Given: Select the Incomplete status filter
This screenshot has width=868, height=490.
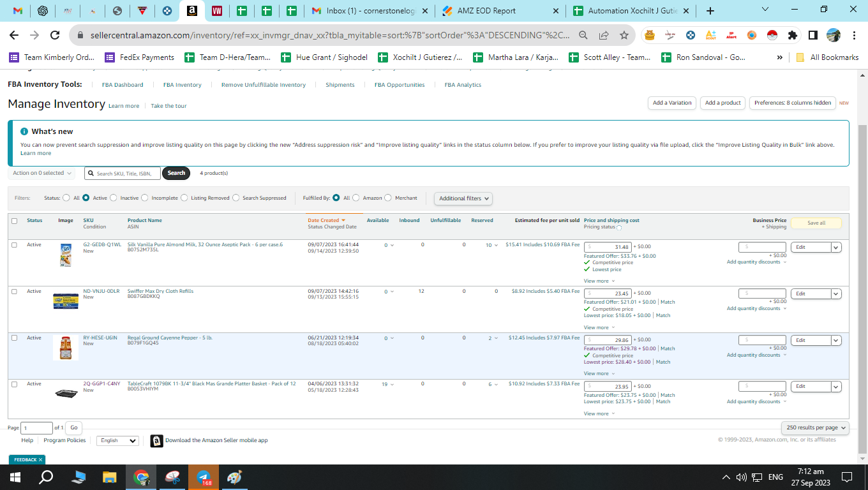Looking at the screenshot, I should tap(144, 198).
